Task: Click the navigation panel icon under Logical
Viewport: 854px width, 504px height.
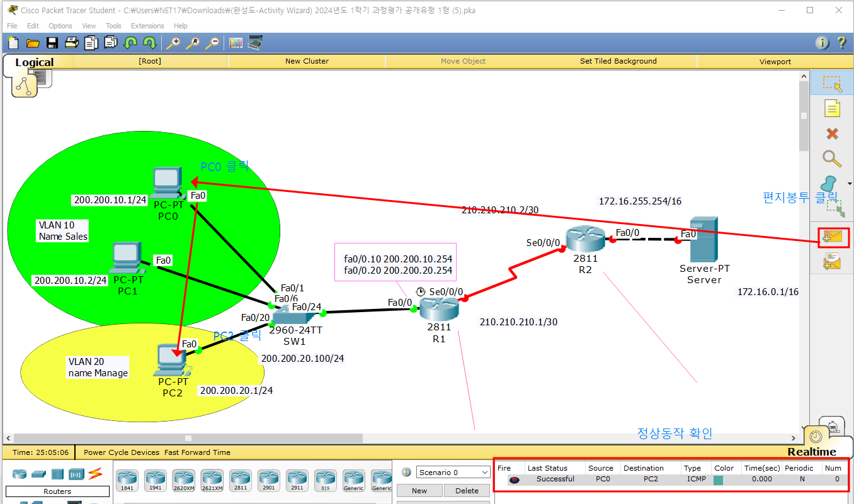Action: pyautogui.click(x=25, y=84)
